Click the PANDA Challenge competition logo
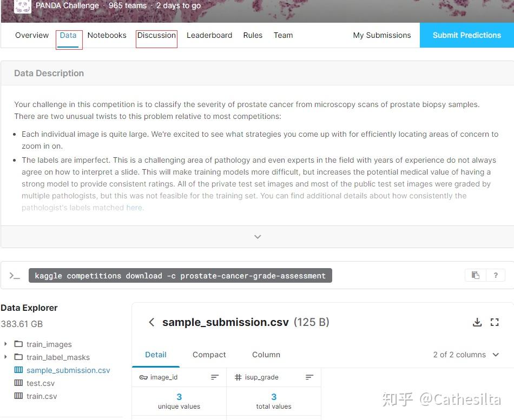The image size is (514, 420). pyautogui.click(x=23, y=6)
